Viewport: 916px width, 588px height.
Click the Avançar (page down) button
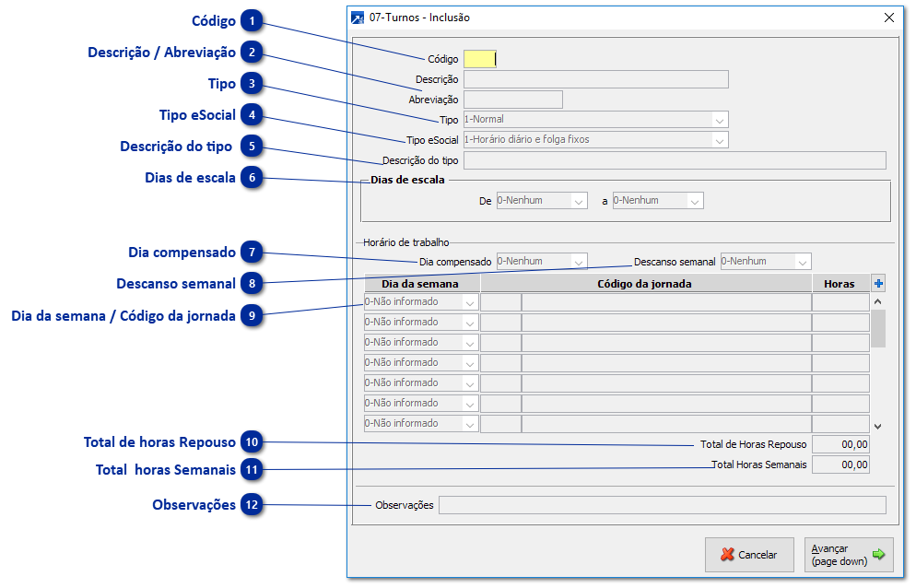pos(849,555)
